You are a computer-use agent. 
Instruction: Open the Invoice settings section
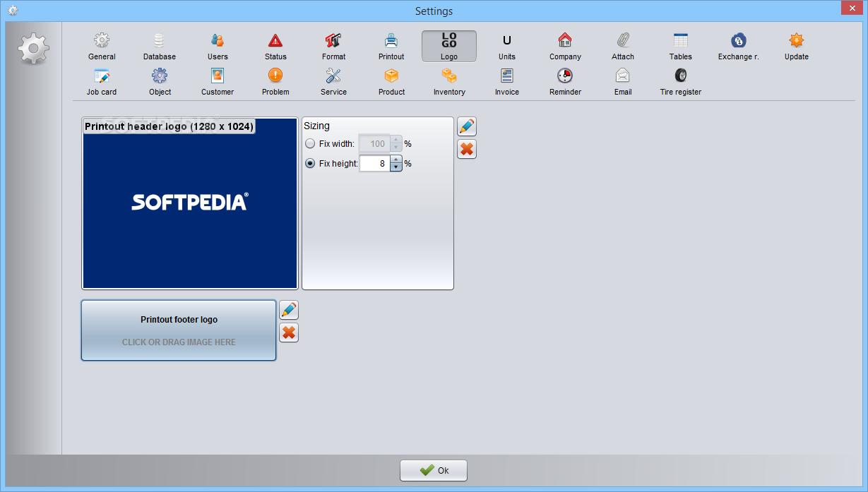[507, 82]
